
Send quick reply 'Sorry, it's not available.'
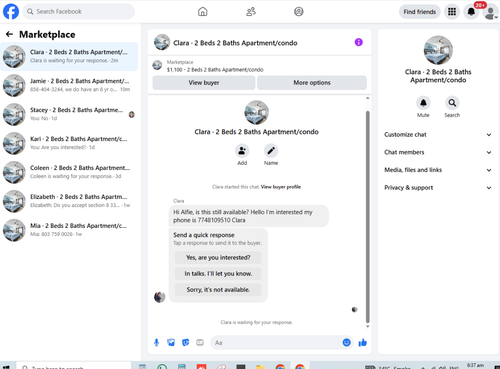point(218,290)
